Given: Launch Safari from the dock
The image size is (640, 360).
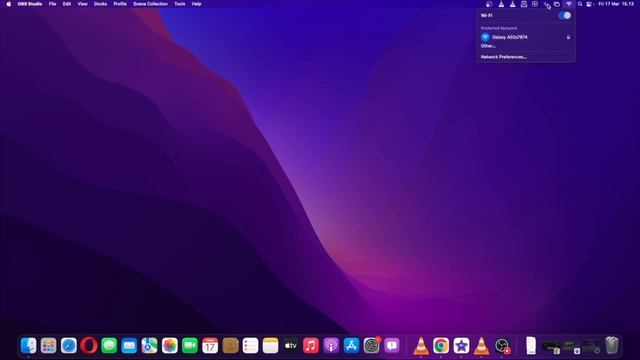Looking at the screenshot, I should pyautogui.click(x=69, y=346).
